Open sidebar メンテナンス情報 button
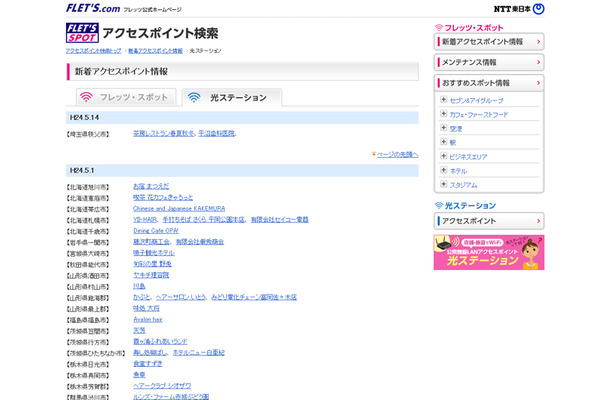610x400 pixels. (x=489, y=62)
